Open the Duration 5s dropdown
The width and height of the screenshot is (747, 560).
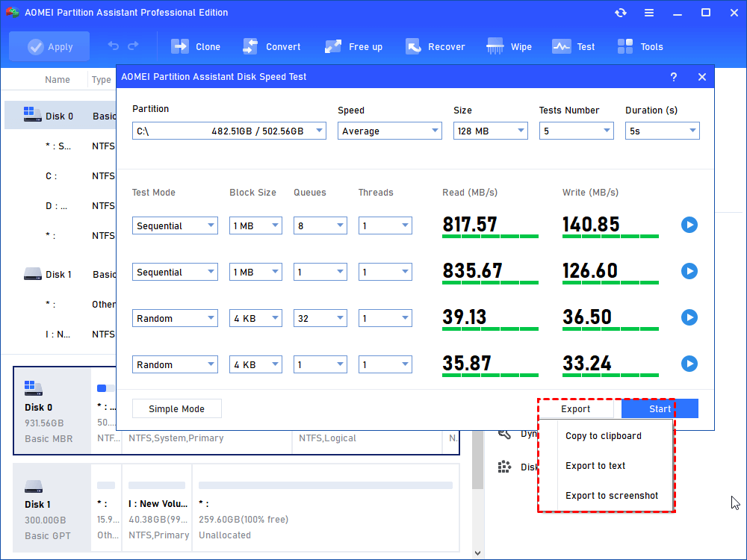(x=662, y=131)
